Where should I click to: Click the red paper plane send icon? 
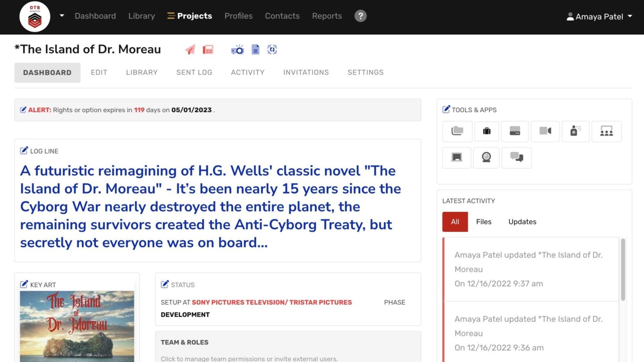[x=190, y=50]
